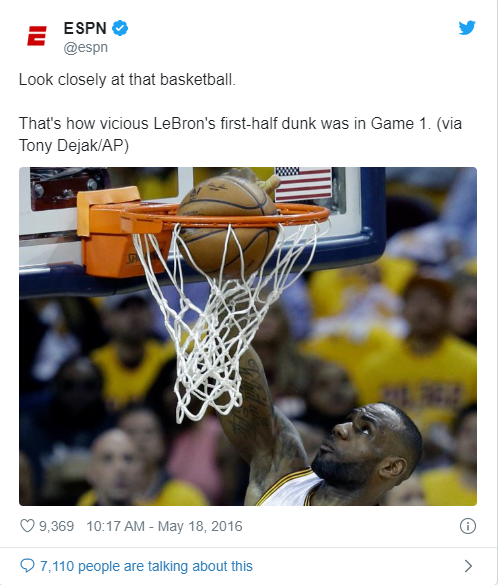
Task: Open the tweet info circle icon
Action: coord(468,526)
